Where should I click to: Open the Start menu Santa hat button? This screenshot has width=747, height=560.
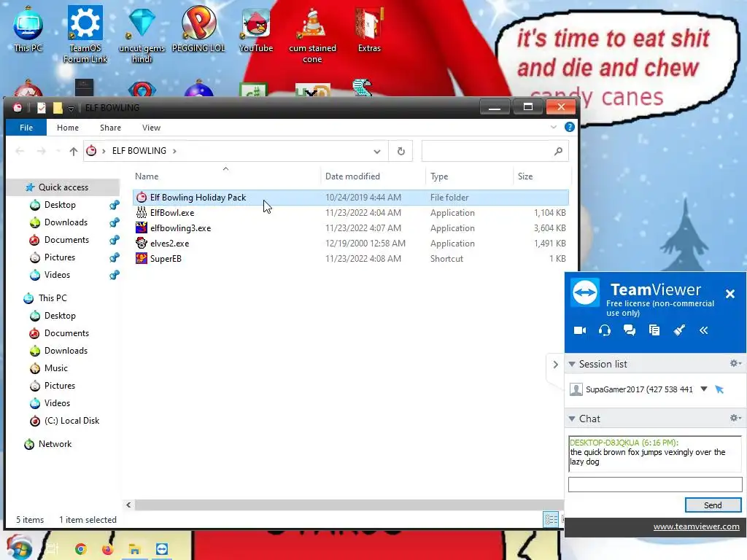[19, 548]
